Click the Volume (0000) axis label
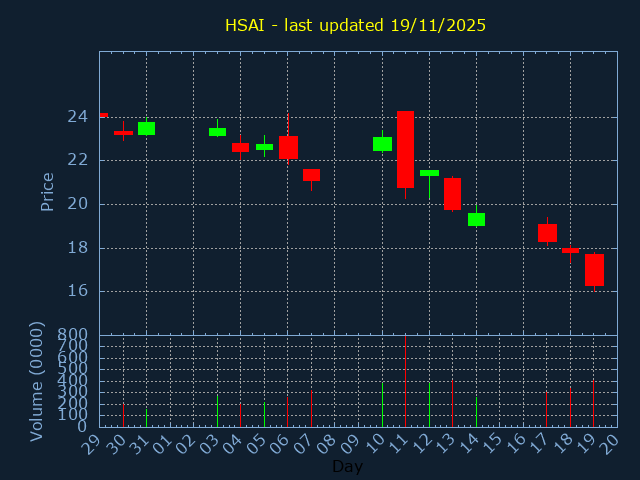 tap(37, 381)
